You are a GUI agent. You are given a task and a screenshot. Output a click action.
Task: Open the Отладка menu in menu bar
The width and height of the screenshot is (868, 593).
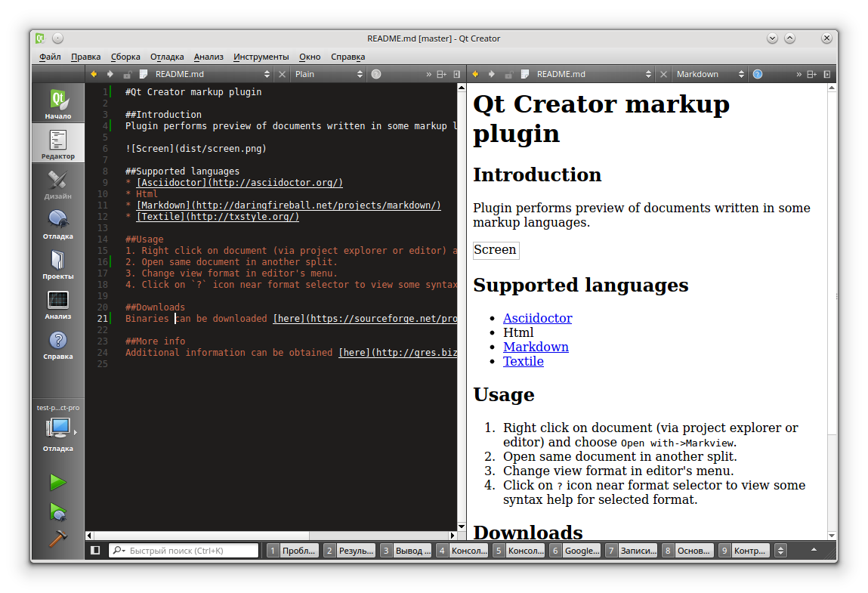point(167,57)
